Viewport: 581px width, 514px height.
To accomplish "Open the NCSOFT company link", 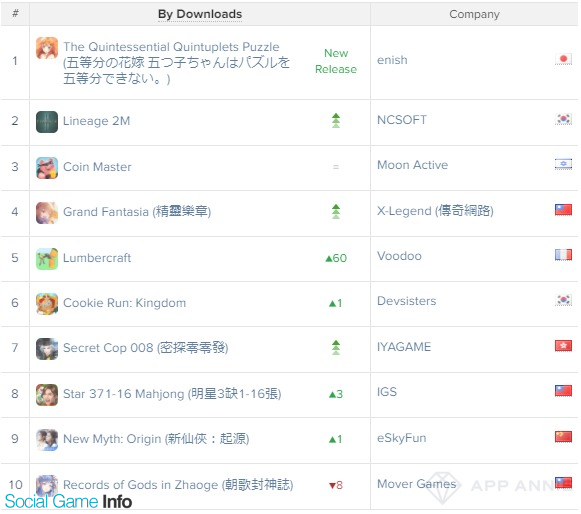I will [x=402, y=120].
